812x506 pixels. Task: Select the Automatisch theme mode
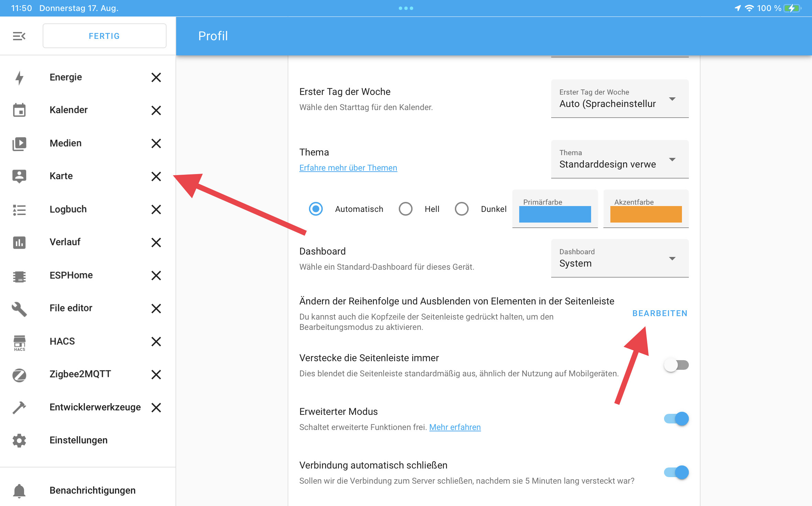(x=316, y=209)
